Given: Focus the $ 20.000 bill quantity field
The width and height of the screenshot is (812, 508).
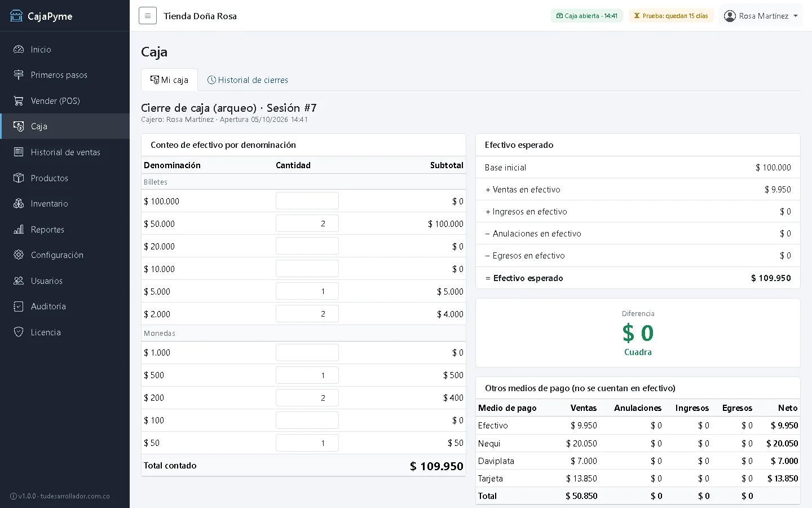Looking at the screenshot, I should [x=307, y=246].
